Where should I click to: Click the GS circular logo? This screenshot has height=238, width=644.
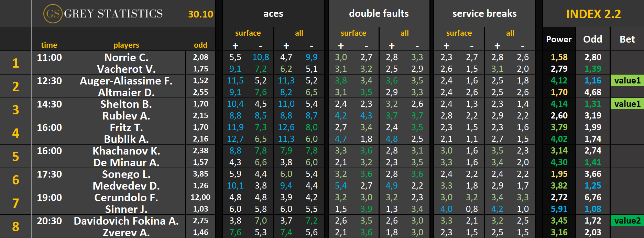click(53, 14)
